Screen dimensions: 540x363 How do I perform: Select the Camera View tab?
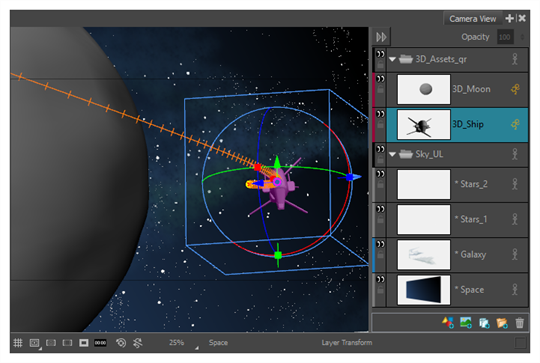[x=472, y=19]
